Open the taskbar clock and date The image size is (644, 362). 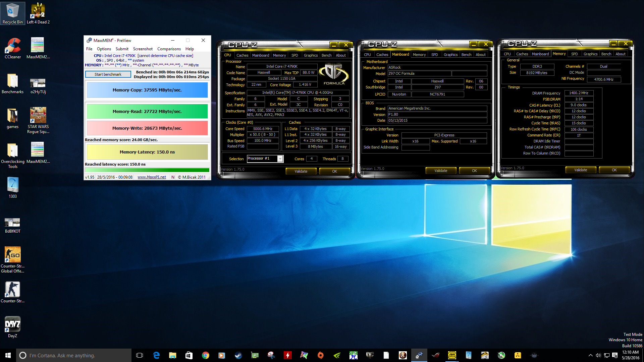(x=631, y=355)
